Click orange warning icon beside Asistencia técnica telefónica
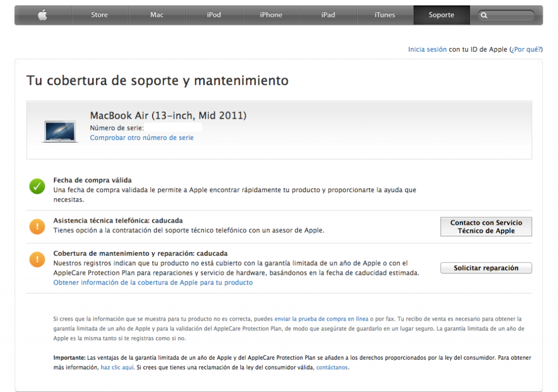 point(37,226)
